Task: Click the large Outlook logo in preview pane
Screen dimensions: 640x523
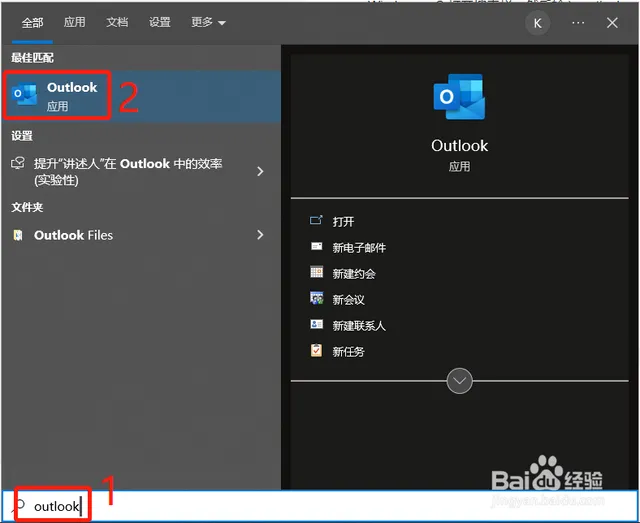Action: click(x=459, y=97)
